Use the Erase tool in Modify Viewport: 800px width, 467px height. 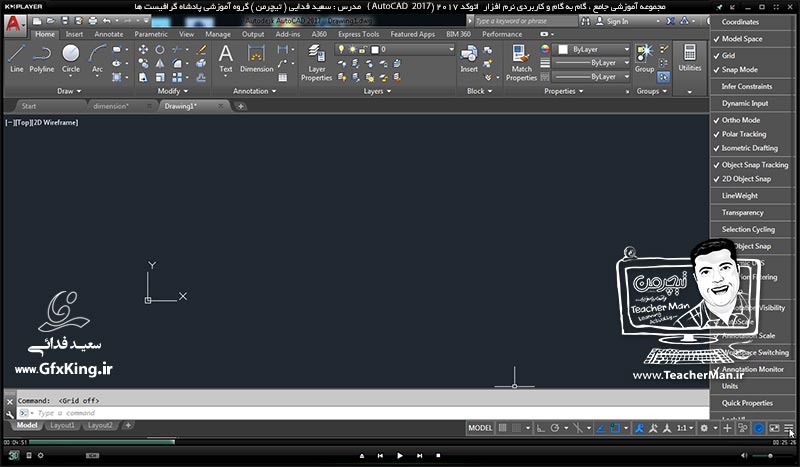coord(202,50)
